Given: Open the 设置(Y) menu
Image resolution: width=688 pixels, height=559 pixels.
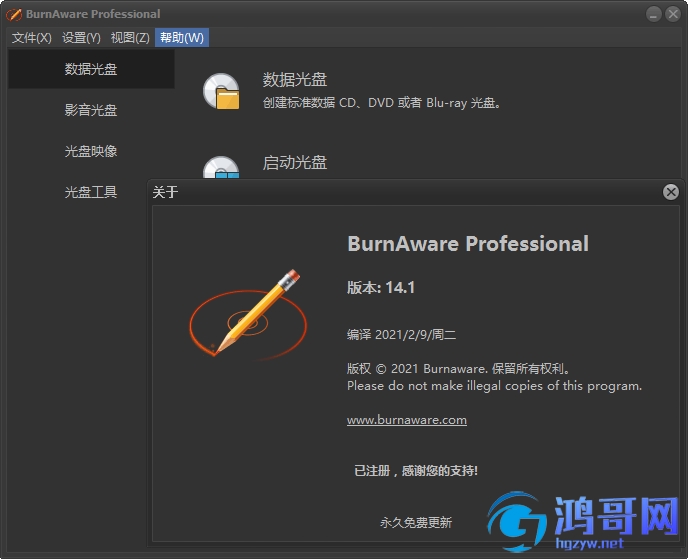Looking at the screenshot, I should coord(81,38).
